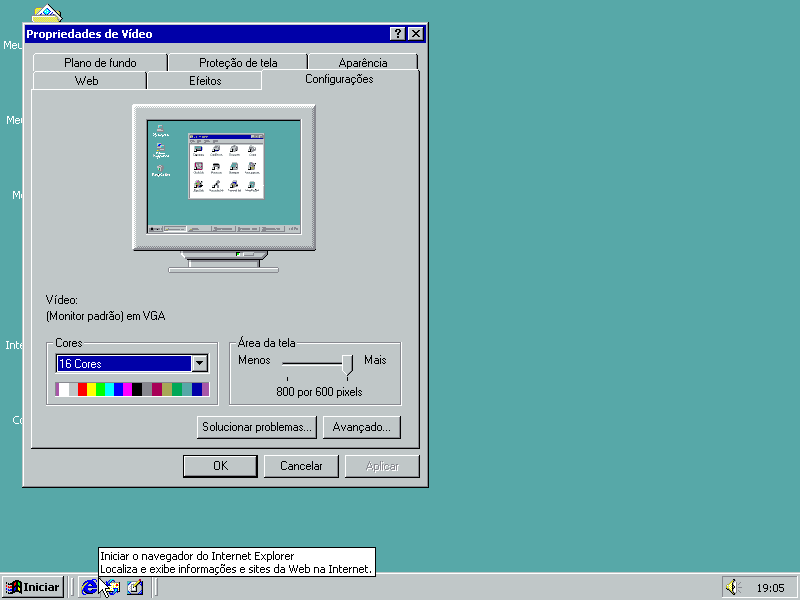This screenshot has height=600, width=800.
Task: Select the Aparência tab
Action: tap(362, 63)
